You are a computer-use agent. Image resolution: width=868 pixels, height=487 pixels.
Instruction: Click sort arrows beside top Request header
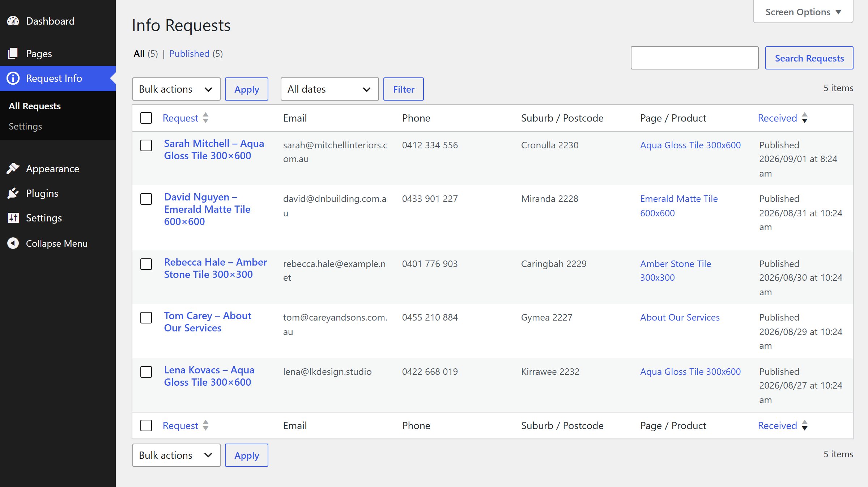coord(205,118)
